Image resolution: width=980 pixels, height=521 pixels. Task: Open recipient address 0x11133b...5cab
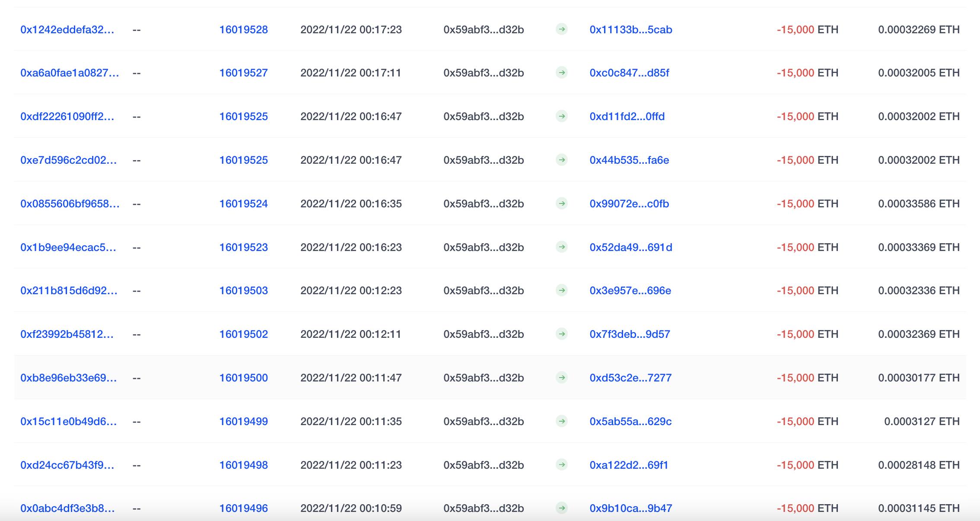coord(630,29)
